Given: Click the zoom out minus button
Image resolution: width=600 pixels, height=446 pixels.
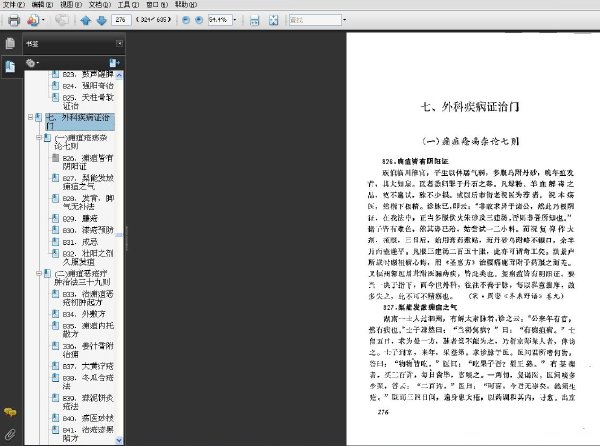Looking at the screenshot, I should [x=186, y=20].
